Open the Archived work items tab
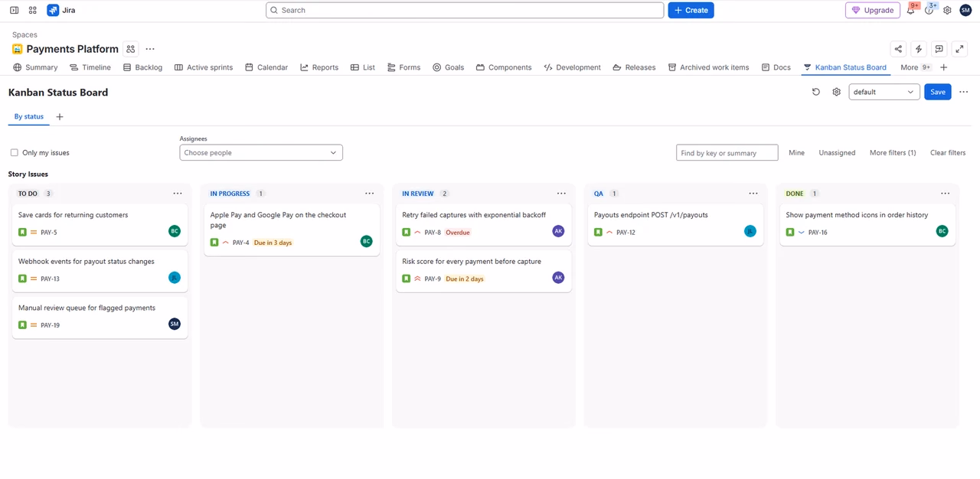 (x=708, y=67)
